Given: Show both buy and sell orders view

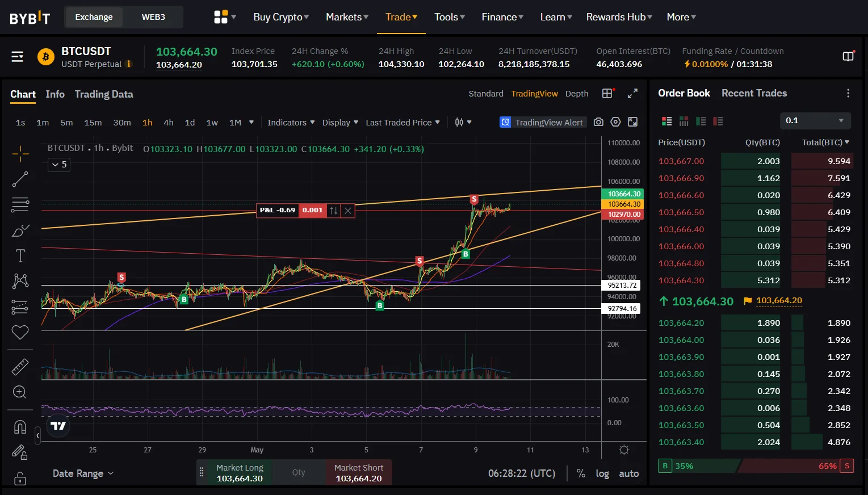Looking at the screenshot, I should 667,121.
